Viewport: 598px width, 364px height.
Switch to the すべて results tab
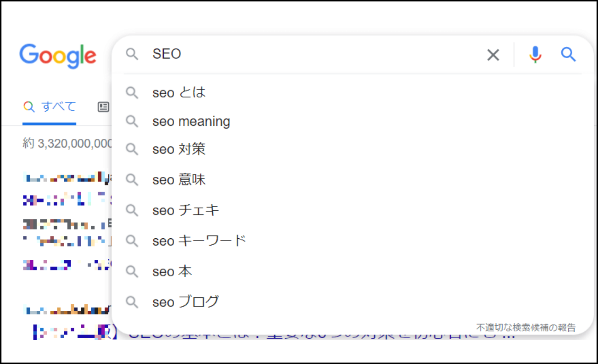tap(50, 107)
